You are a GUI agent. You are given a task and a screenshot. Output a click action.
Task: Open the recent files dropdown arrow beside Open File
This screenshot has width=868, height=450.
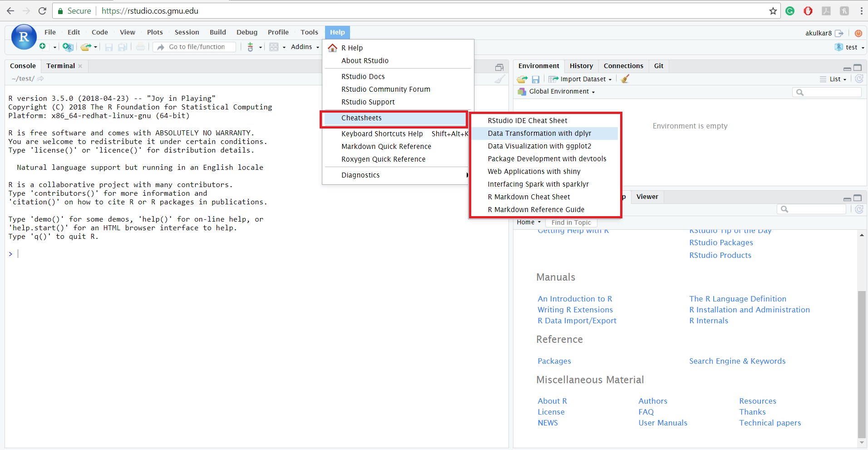pos(96,47)
